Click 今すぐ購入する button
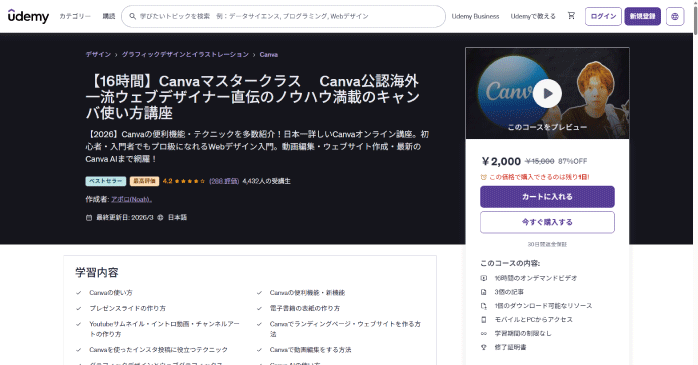This screenshot has height=365, width=698. tap(547, 222)
